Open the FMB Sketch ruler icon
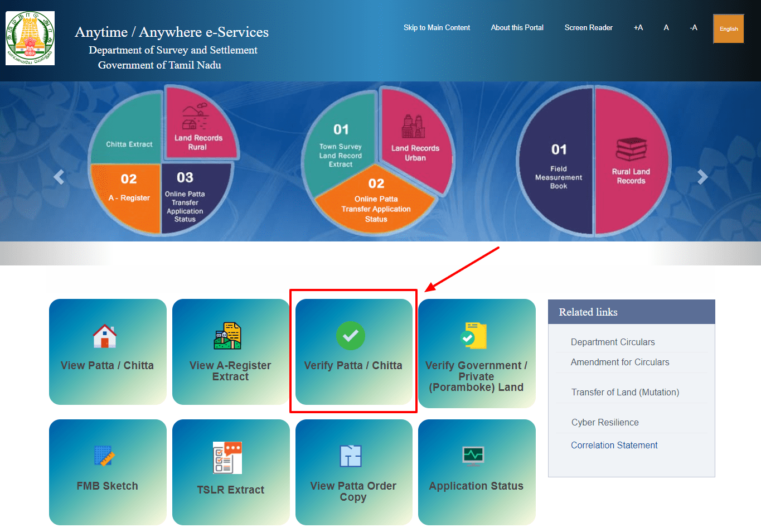This screenshot has width=761, height=532. tap(104, 456)
